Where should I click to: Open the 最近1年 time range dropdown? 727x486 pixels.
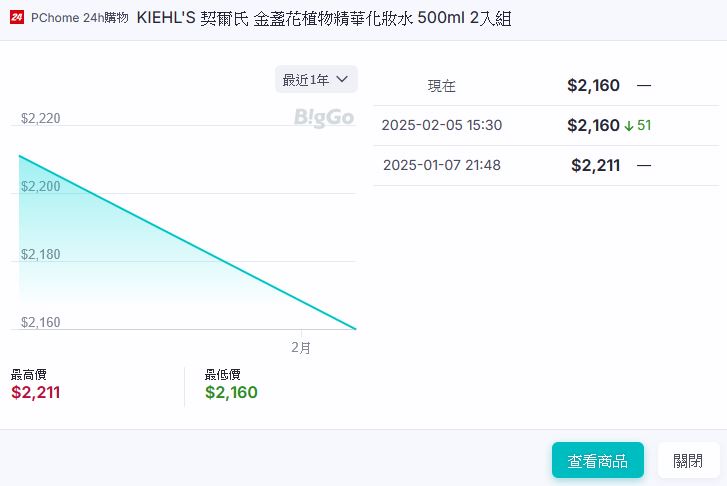pyautogui.click(x=316, y=79)
